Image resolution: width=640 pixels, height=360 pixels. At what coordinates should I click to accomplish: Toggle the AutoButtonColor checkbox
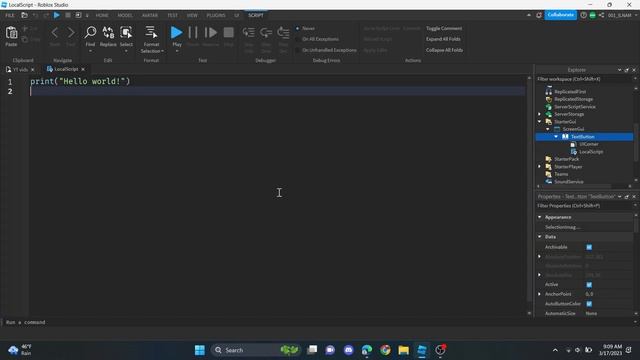coord(589,304)
